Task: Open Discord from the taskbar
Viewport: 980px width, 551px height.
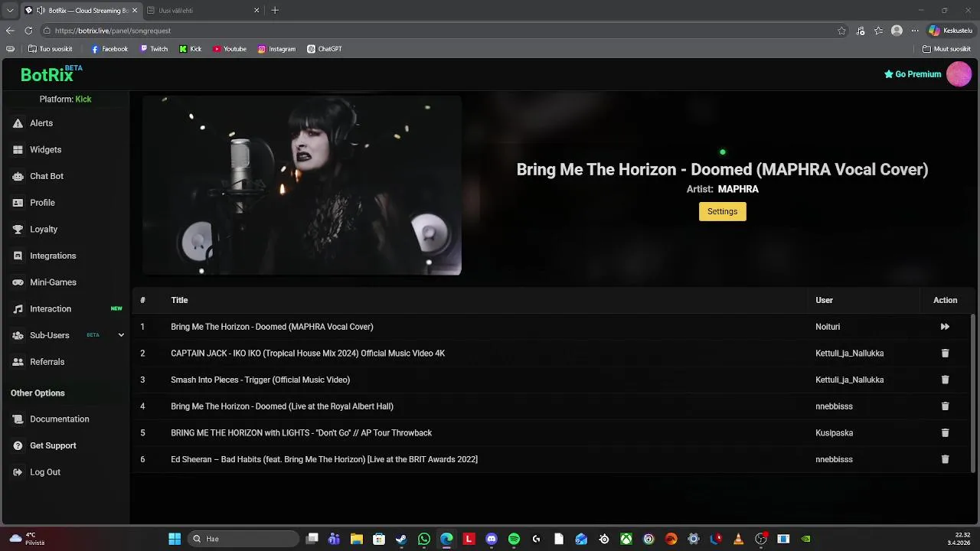Action: pos(492,539)
